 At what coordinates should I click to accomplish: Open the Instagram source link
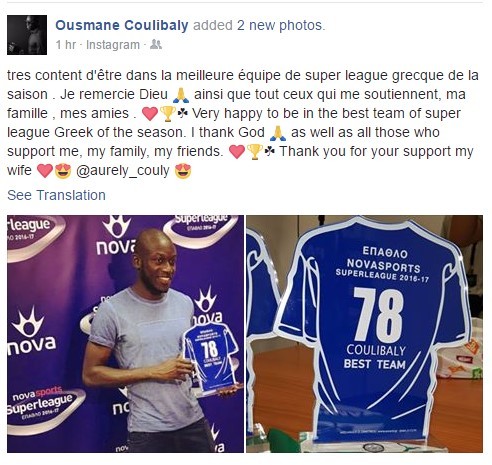pyautogui.click(x=113, y=45)
